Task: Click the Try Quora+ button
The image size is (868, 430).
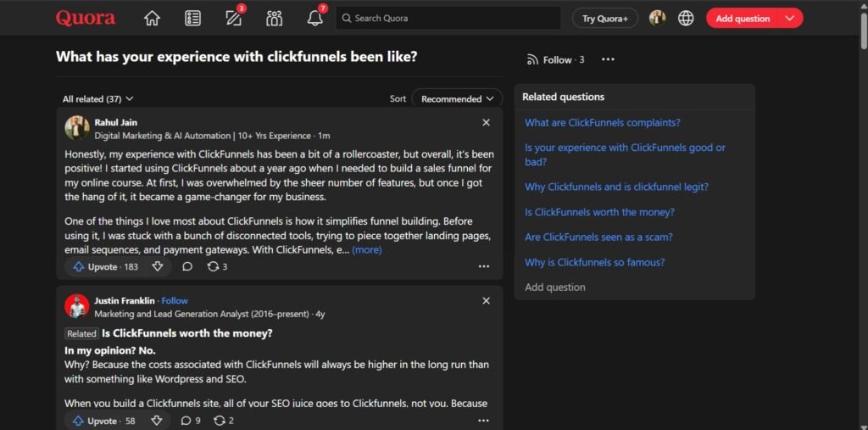Action: point(605,19)
